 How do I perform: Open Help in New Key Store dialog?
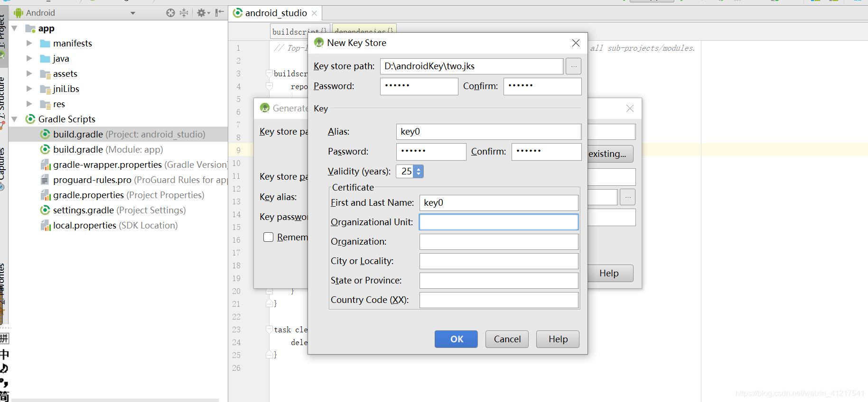(x=558, y=339)
